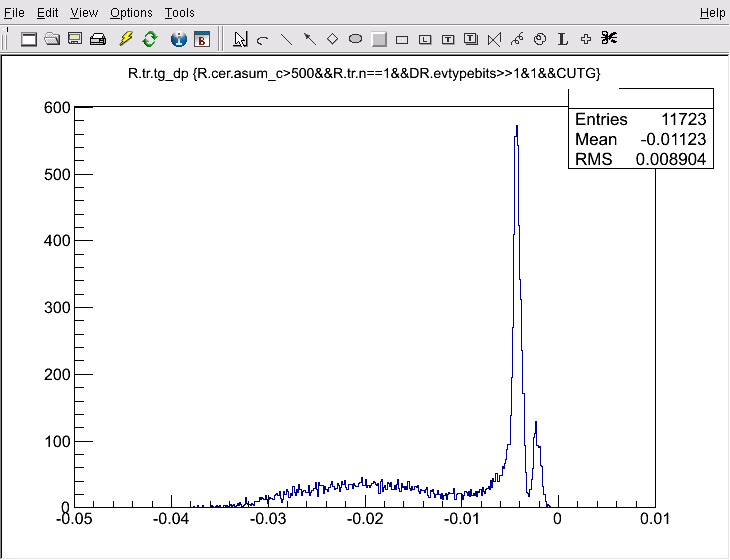Click the small secondary peak near -0.002
This screenshot has width=730, height=560.
click(536, 461)
